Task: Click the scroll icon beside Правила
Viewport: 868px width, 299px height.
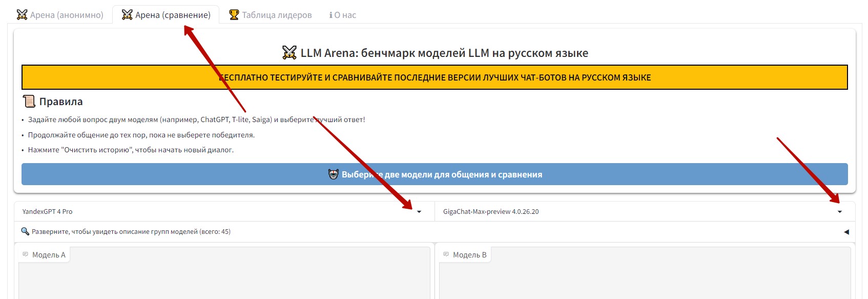Action: tap(29, 102)
